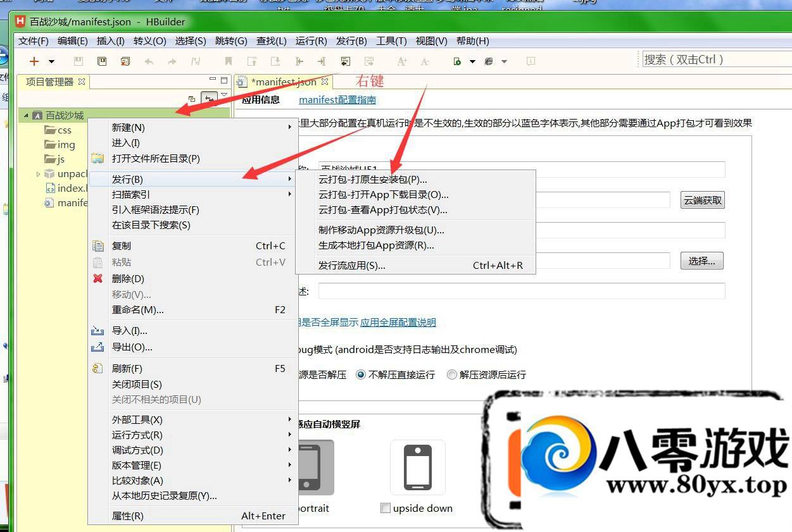Image resolution: width=792 pixels, height=532 pixels.
Task: Expand the unpackage folder tree arrow
Action: [x=38, y=174]
